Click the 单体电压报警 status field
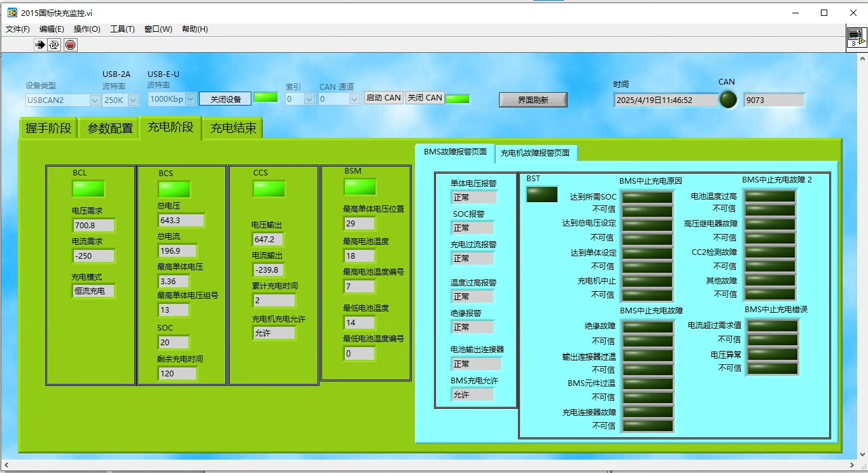Viewport: 868px width, 473px height. (473, 197)
